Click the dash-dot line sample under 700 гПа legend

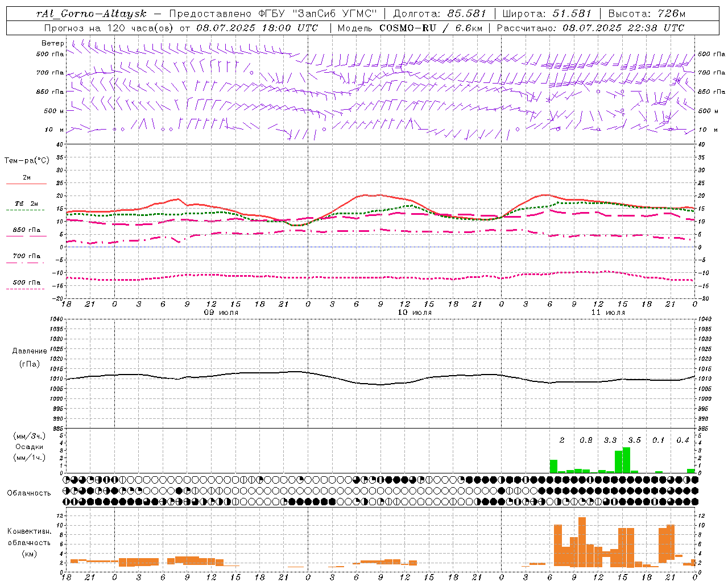[x=26, y=263]
